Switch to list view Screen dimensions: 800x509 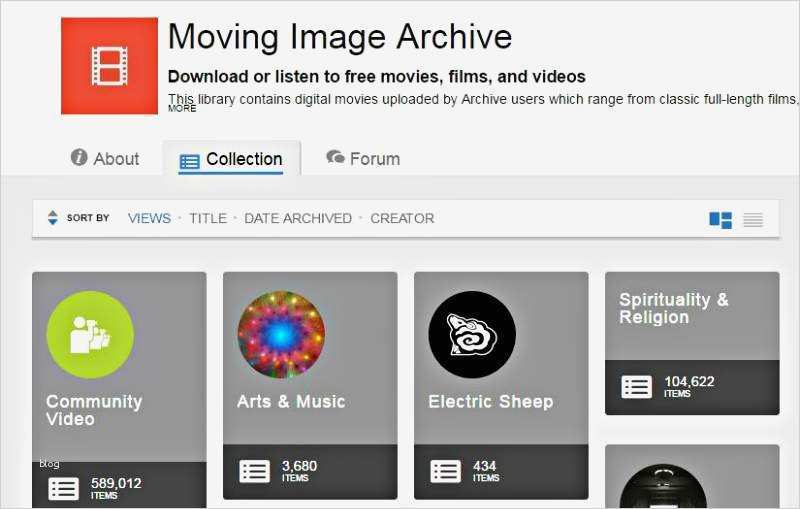click(753, 220)
